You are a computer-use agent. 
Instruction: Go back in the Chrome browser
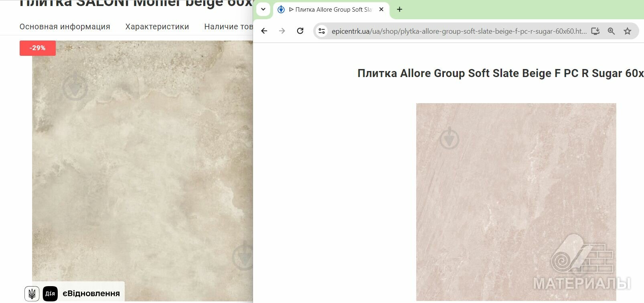coord(264,31)
